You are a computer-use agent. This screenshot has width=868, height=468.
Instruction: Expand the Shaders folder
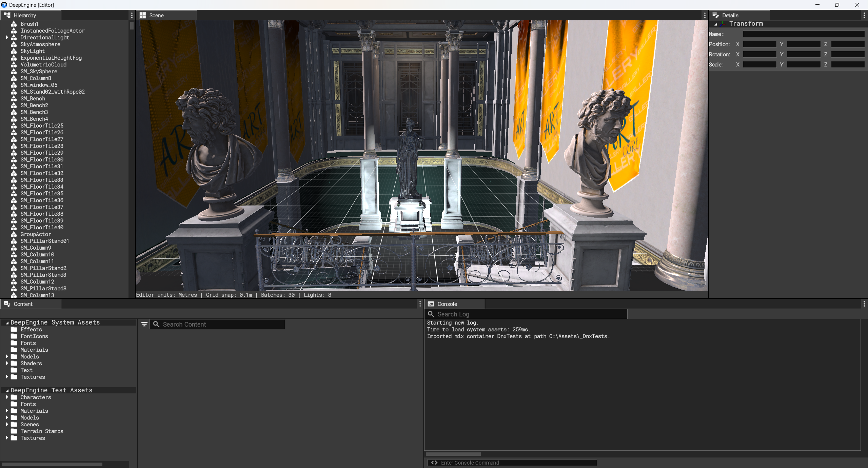click(x=7, y=363)
